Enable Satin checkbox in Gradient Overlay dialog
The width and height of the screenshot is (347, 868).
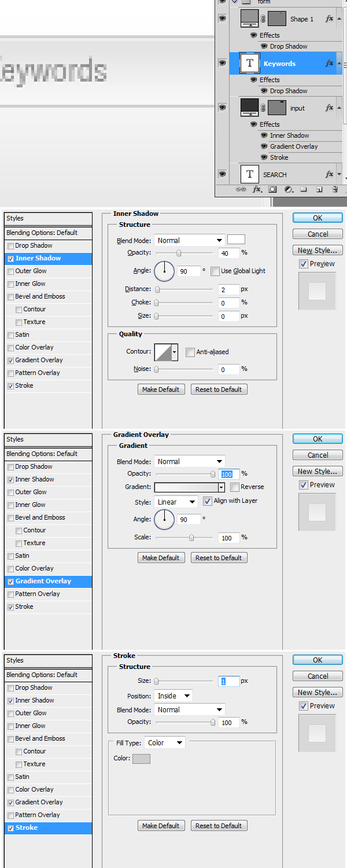[x=10, y=556]
